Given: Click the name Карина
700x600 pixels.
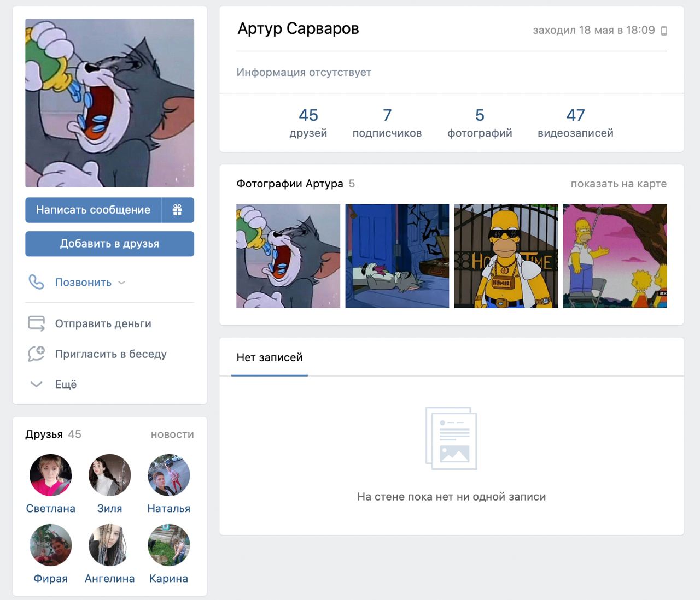Looking at the screenshot, I should coord(168,578).
